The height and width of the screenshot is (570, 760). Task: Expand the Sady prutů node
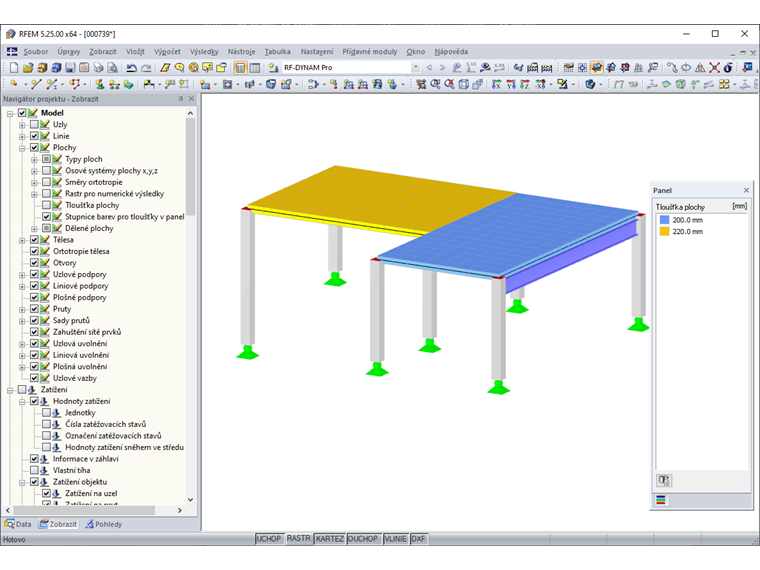22,321
